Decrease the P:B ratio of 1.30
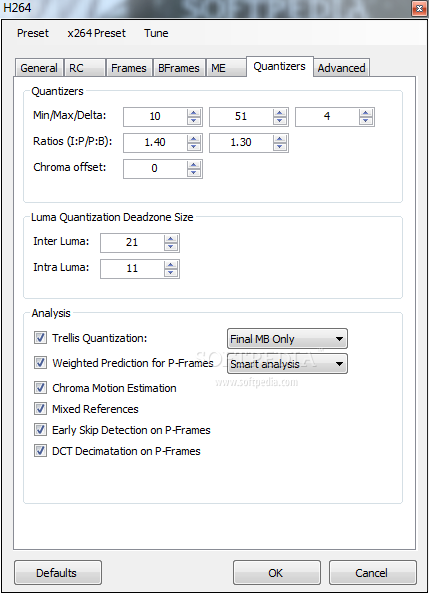The height and width of the screenshot is (594, 429). 280,147
